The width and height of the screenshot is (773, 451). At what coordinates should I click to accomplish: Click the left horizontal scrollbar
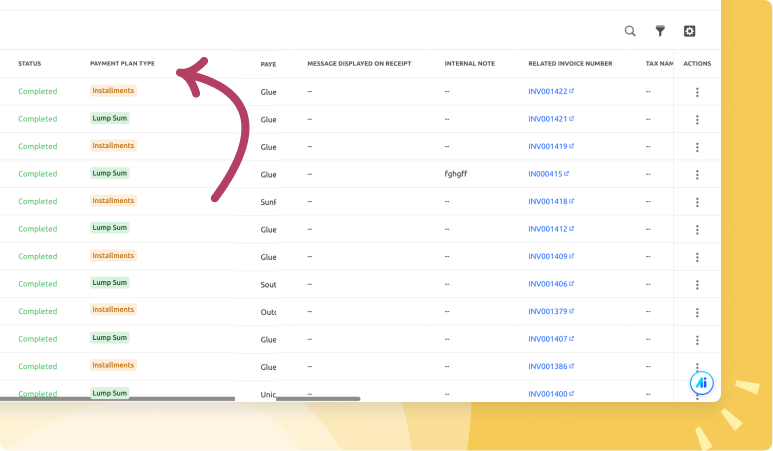tap(117, 399)
